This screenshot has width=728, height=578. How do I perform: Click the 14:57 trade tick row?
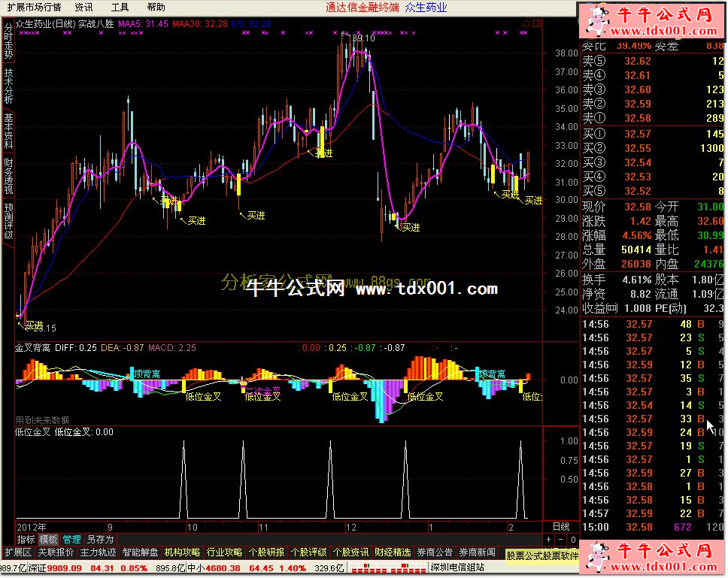[x=652, y=514]
